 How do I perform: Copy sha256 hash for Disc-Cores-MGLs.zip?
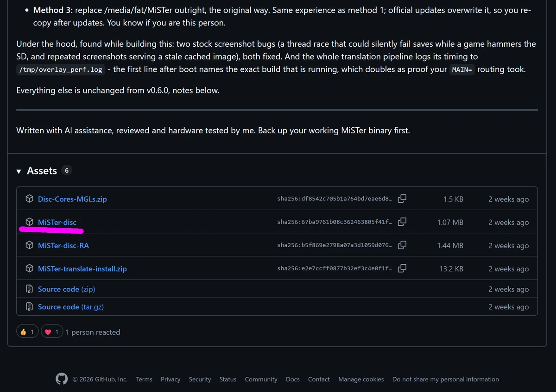(402, 199)
